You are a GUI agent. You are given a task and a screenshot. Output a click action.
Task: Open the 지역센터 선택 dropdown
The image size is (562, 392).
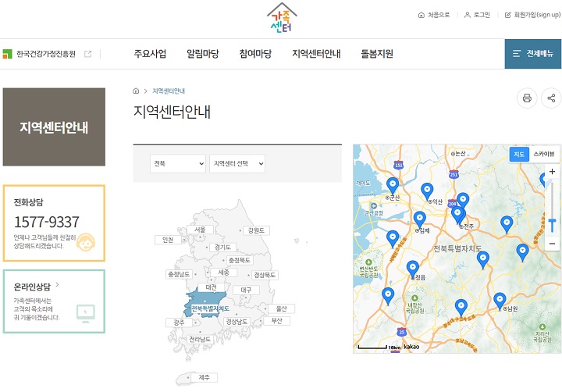point(237,163)
